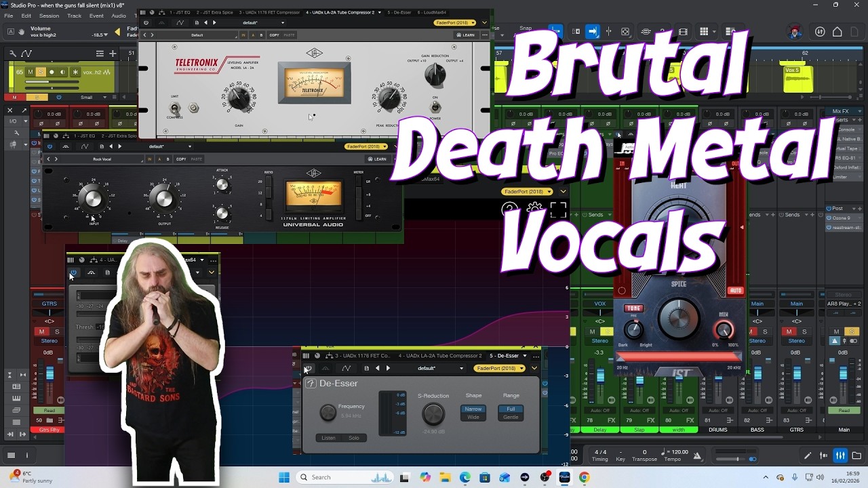868x488 pixels.
Task: Click the Mix knob in JST Extra Spice
Action: (x=724, y=330)
